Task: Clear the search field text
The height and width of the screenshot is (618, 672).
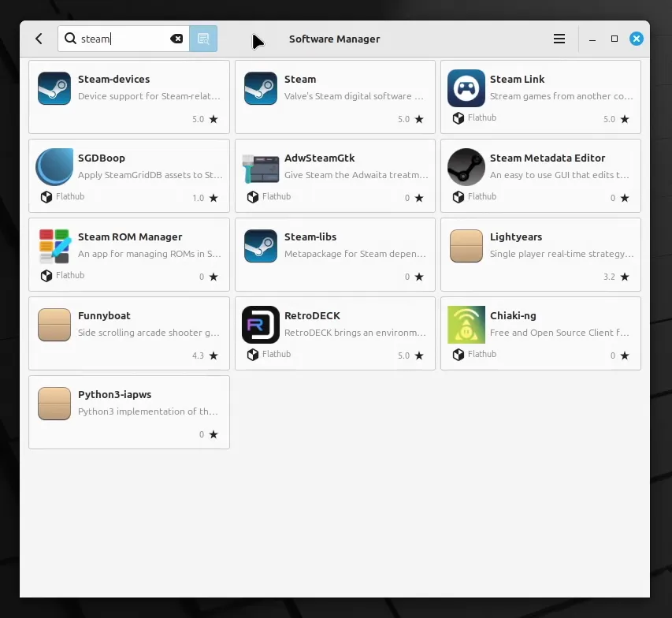Action: (177, 39)
